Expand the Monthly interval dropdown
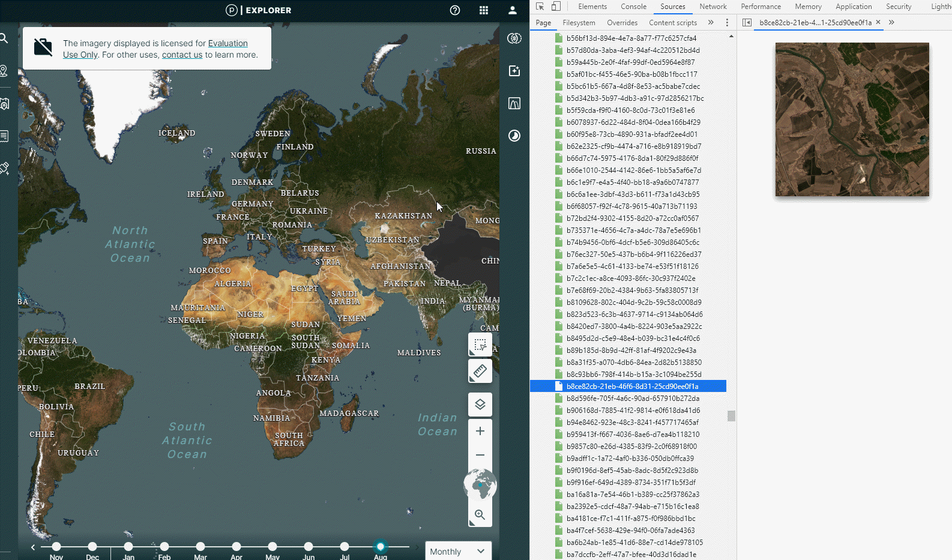 [x=458, y=551]
